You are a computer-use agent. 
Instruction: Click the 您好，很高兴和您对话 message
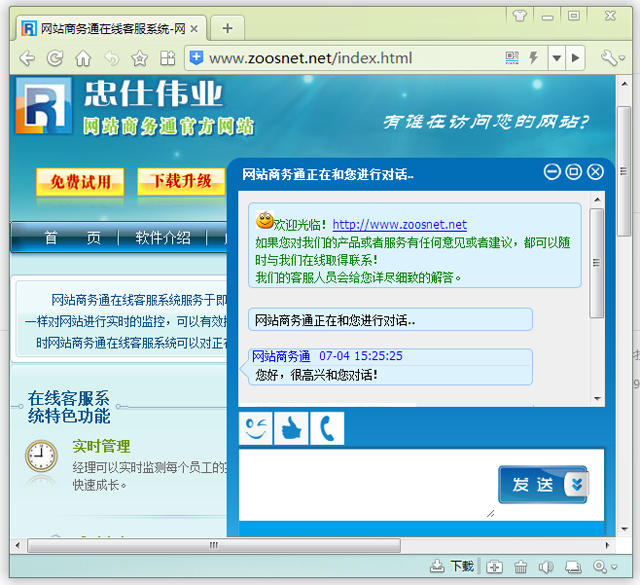[316, 375]
